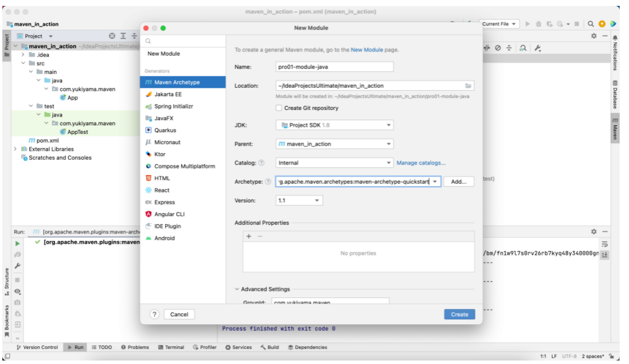Screen dimensions: 629x364
Task: Click the search everywhere magnifier icon
Action: click(x=590, y=24)
